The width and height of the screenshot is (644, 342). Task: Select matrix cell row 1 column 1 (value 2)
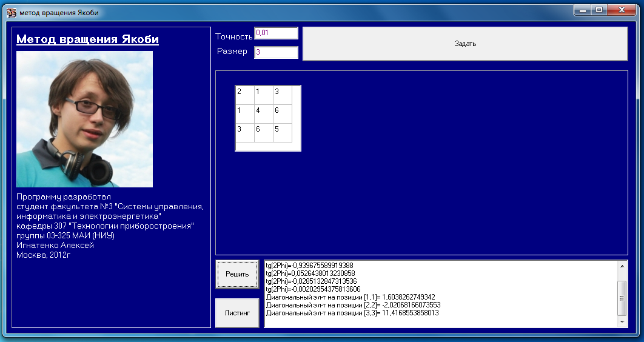click(245, 95)
